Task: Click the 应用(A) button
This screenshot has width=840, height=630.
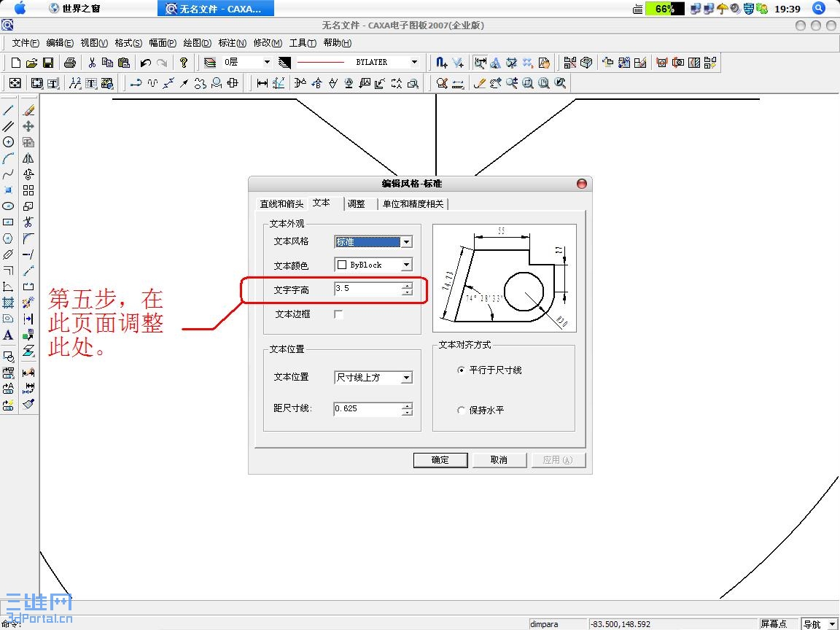Action: (x=558, y=459)
